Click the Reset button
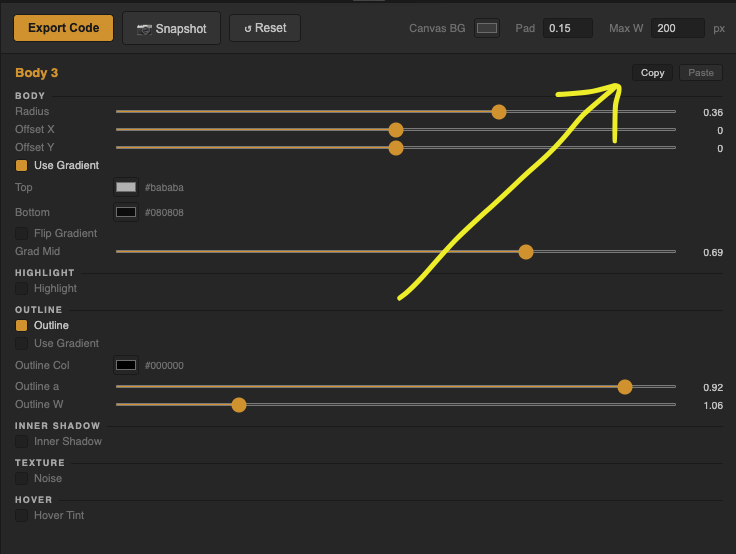 click(265, 28)
